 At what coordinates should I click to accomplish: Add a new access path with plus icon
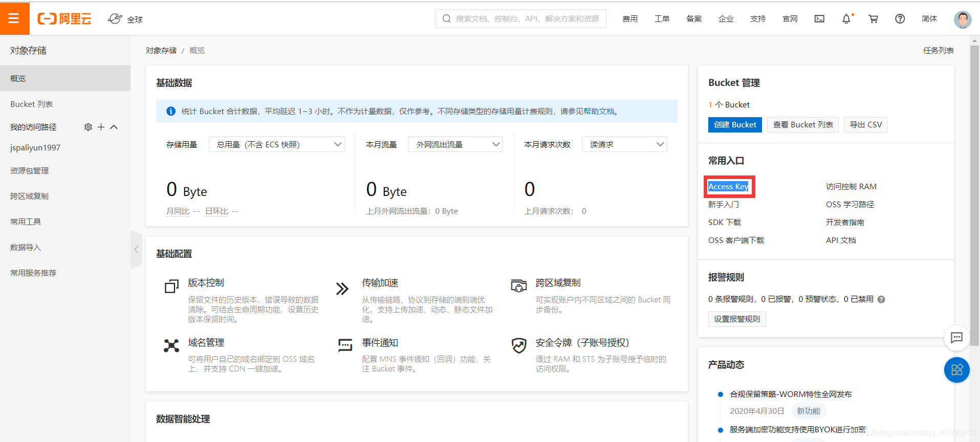pyautogui.click(x=101, y=127)
